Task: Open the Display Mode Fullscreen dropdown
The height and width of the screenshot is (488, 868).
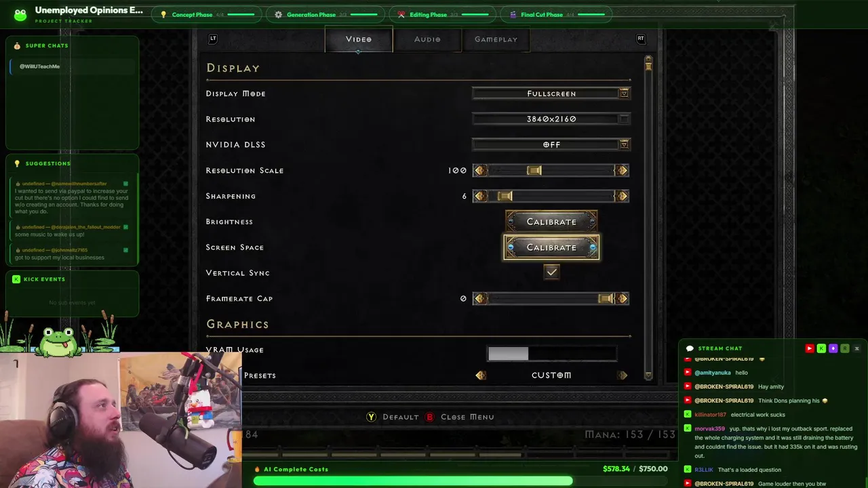Action: [551, 94]
